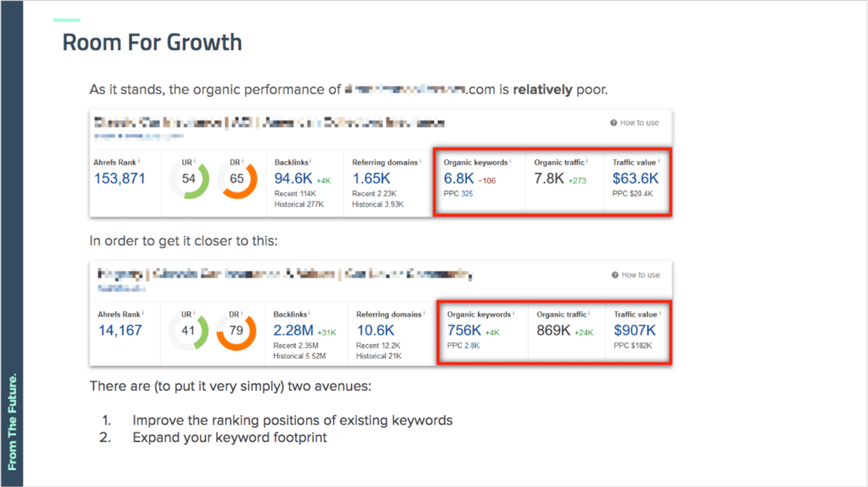Click info icon next to Referring domains above 1.65K
Image resolution: width=868 pixels, height=487 pixels.
pyautogui.click(x=421, y=162)
